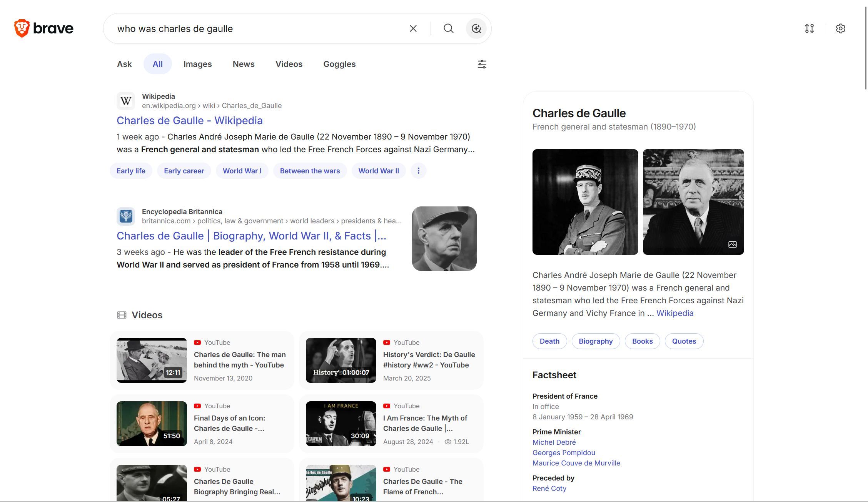Open infobox photo of older de Gaulle in suit
The width and height of the screenshot is (868, 502).
click(x=693, y=202)
